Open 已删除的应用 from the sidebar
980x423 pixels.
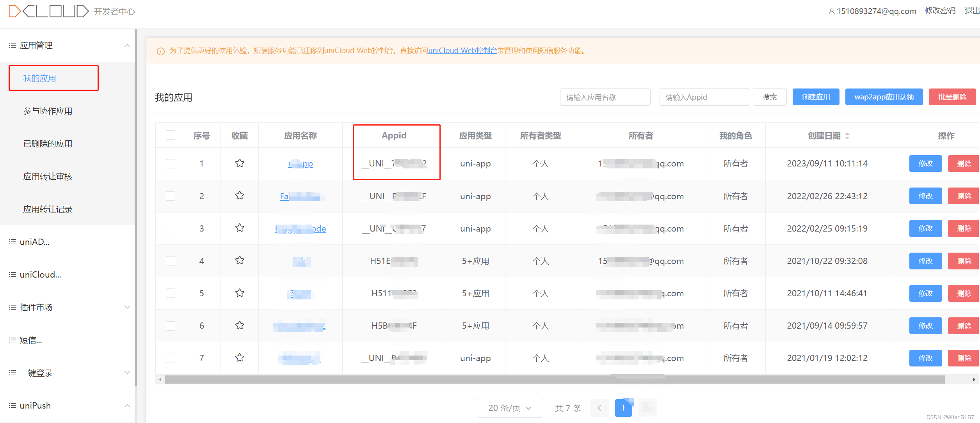47,143
